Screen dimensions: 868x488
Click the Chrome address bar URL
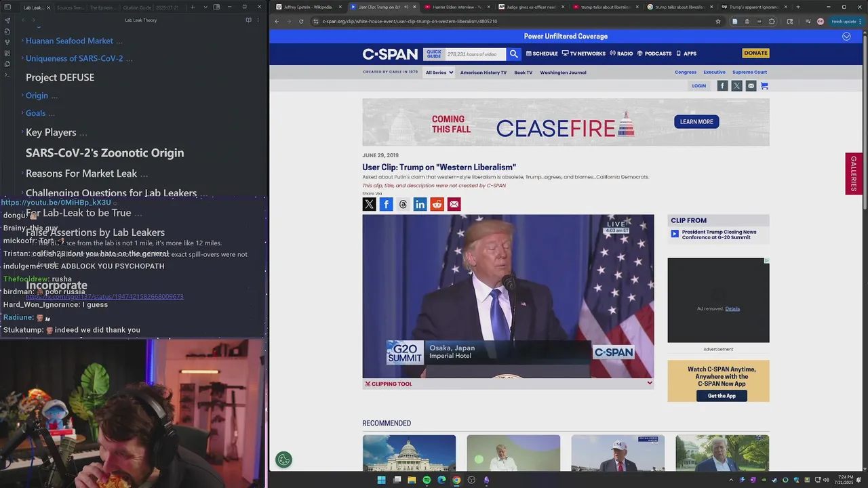410,21
